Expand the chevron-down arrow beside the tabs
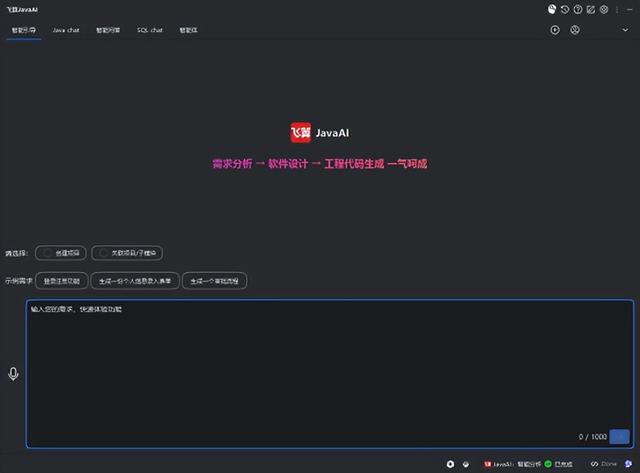The width and height of the screenshot is (640, 473). (625, 30)
